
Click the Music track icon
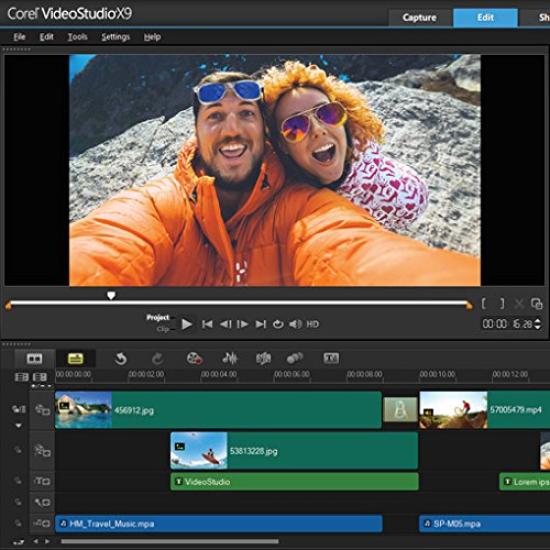(42, 523)
